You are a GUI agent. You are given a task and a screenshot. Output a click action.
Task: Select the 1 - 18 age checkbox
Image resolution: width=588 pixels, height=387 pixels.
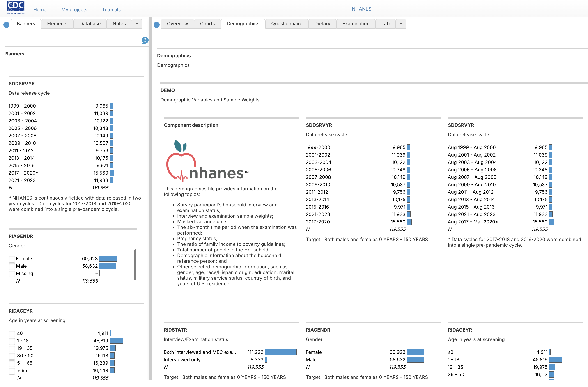pyautogui.click(x=12, y=341)
